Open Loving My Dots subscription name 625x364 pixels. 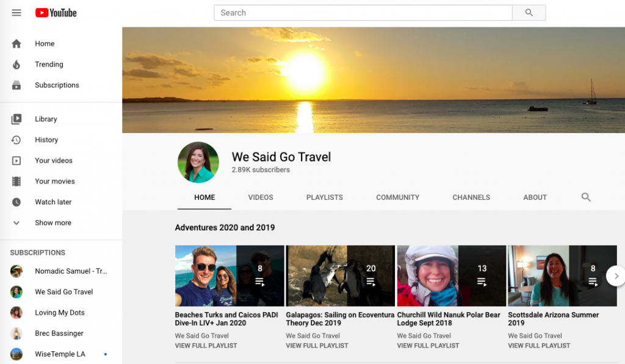(60, 313)
